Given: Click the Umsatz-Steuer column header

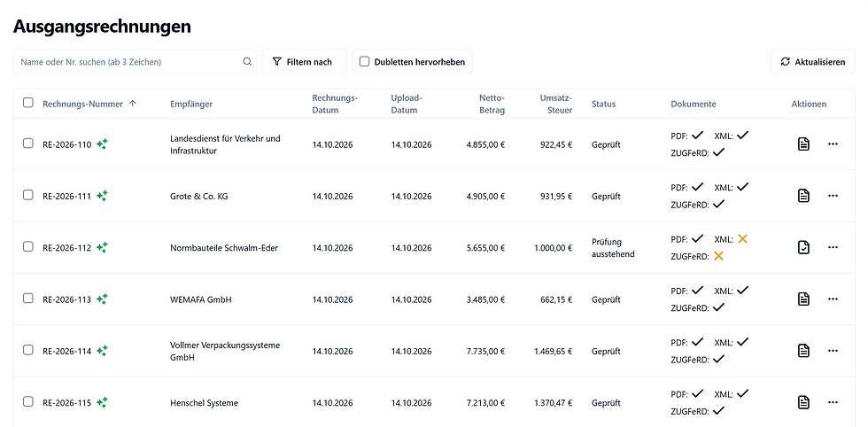Looking at the screenshot, I should click(x=556, y=104).
